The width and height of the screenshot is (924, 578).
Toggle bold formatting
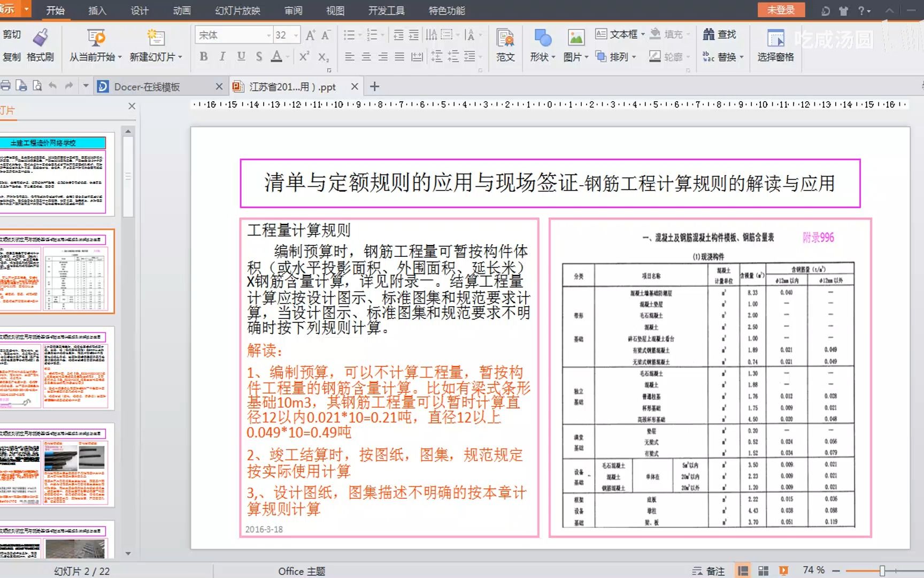(203, 56)
